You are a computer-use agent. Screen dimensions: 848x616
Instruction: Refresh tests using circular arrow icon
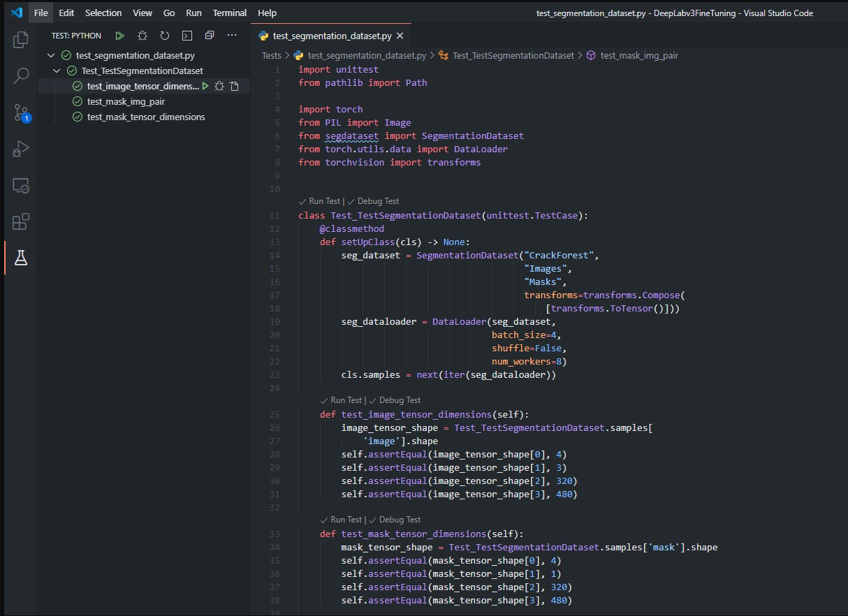[165, 36]
